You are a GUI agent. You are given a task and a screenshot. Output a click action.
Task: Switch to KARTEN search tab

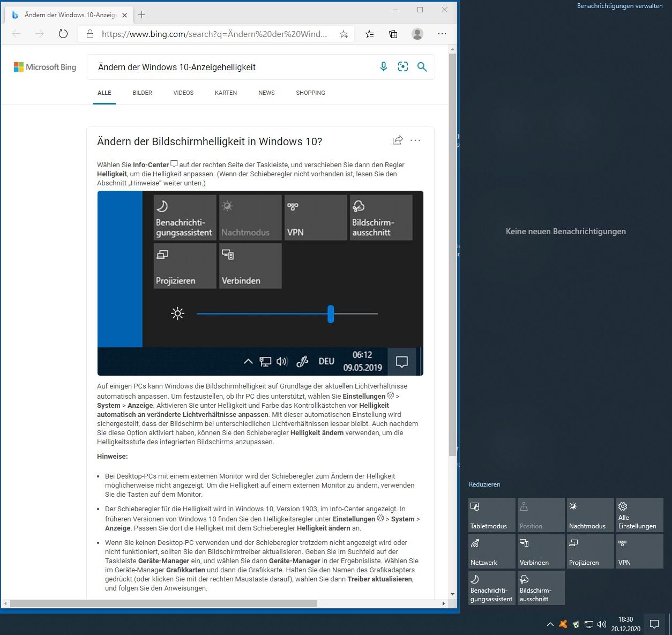click(x=226, y=93)
